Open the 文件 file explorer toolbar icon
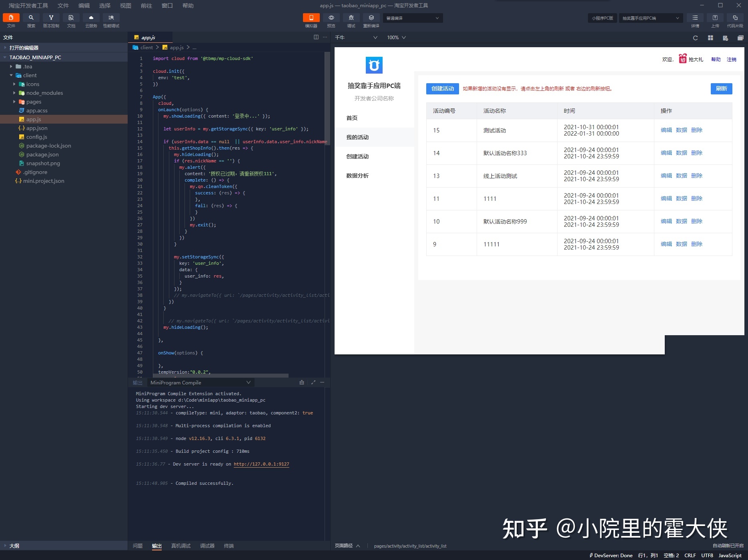The width and height of the screenshot is (748, 560). [11, 18]
